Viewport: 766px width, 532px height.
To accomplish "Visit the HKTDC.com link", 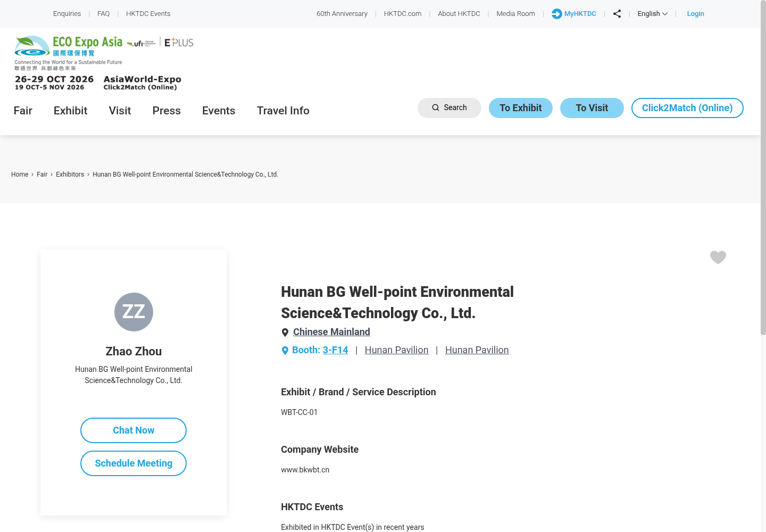I will point(403,14).
